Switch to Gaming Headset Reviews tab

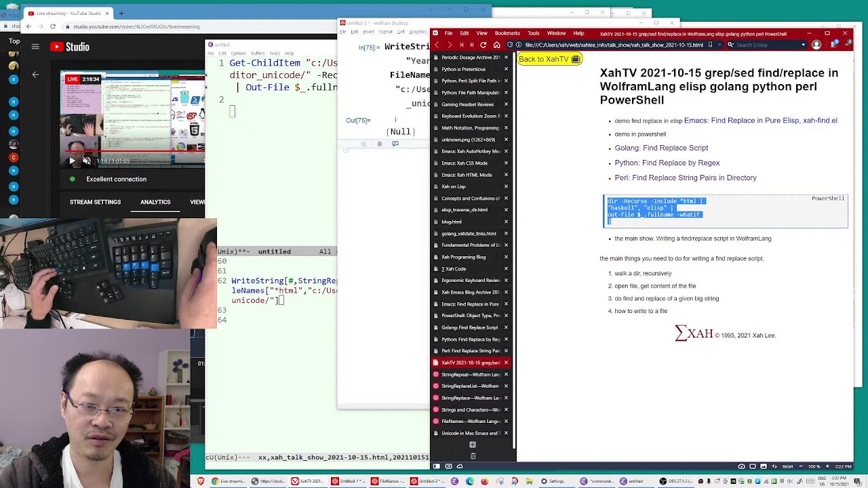[x=471, y=104]
